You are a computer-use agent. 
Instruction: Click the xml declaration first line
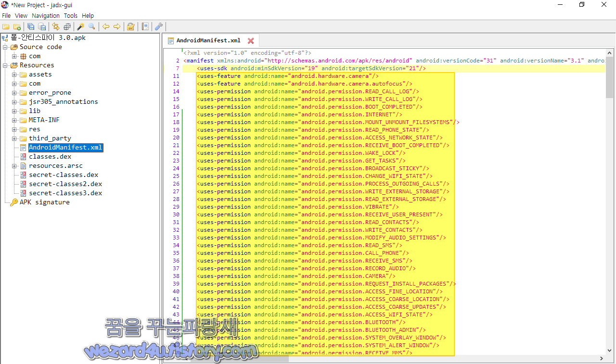(x=247, y=53)
